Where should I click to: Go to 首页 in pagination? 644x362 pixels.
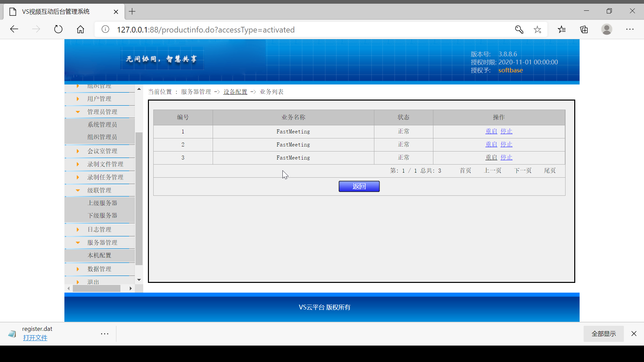coord(465,171)
